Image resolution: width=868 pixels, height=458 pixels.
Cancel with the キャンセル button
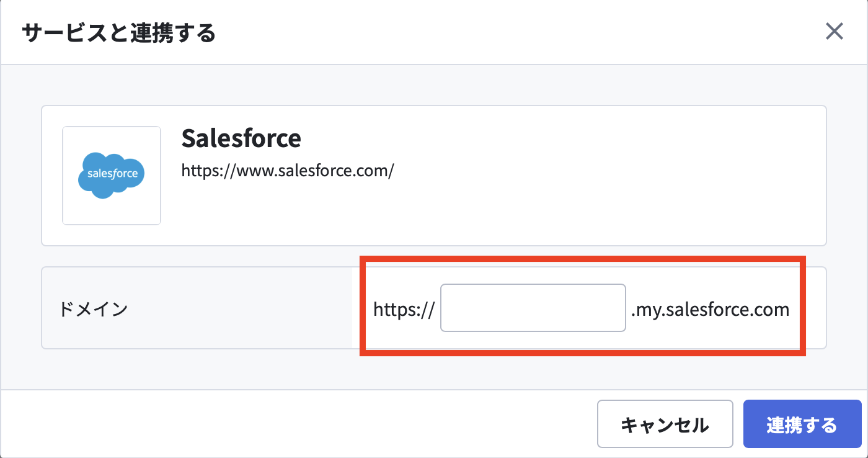coord(665,424)
